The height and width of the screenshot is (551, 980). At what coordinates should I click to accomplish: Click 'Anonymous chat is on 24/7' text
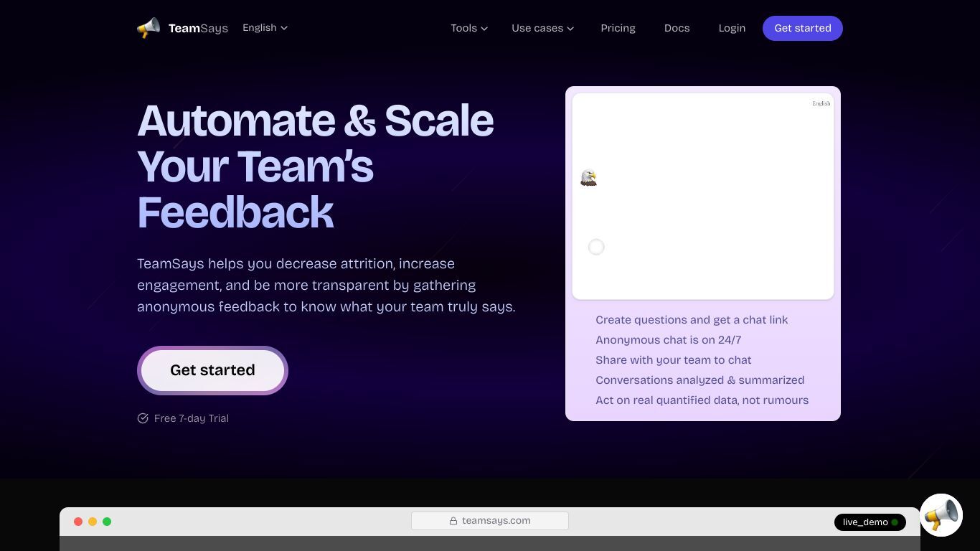pos(668,340)
